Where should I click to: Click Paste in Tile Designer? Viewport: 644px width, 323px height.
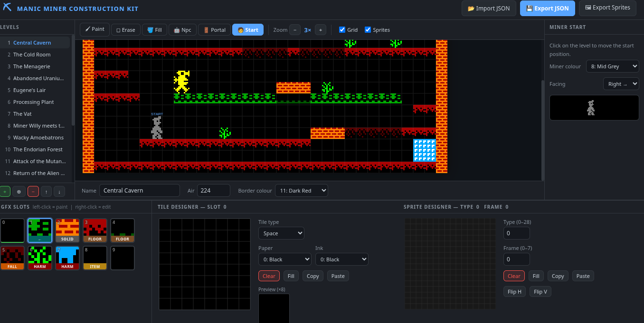pos(338,276)
